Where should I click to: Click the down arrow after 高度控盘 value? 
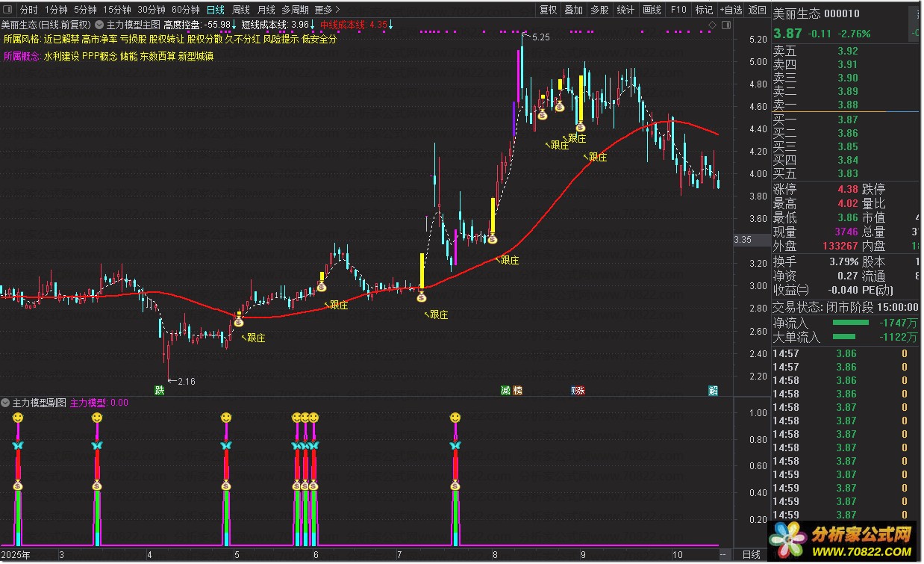(x=234, y=25)
